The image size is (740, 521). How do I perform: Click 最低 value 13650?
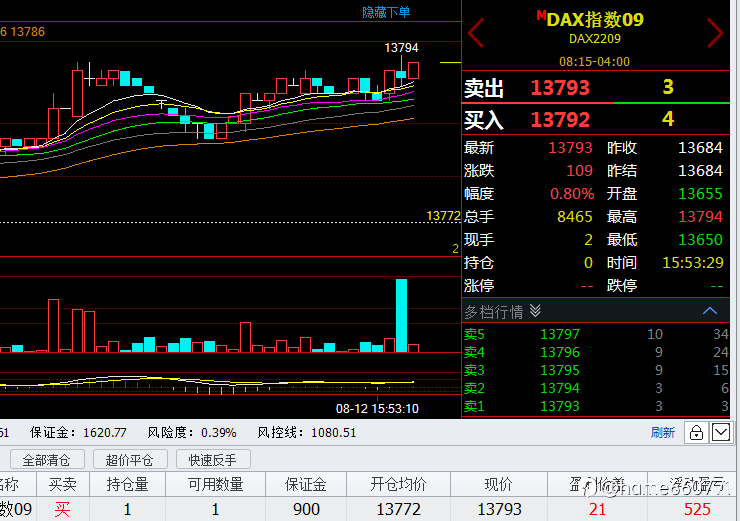[x=700, y=240]
